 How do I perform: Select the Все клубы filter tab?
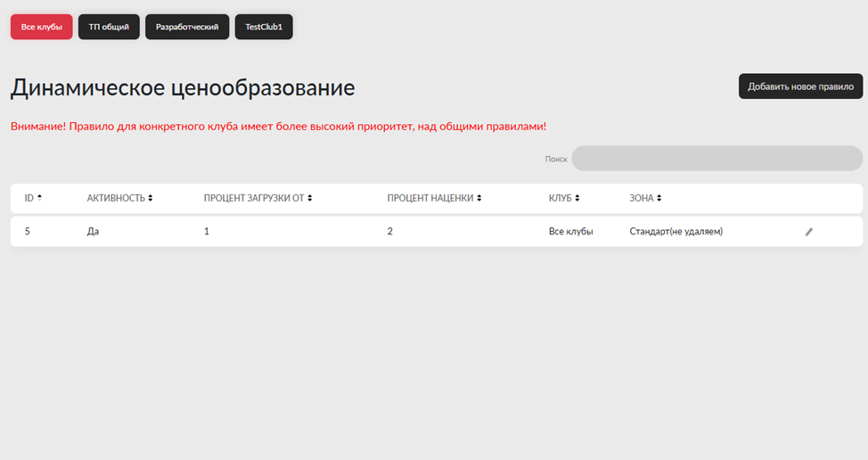[41, 27]
